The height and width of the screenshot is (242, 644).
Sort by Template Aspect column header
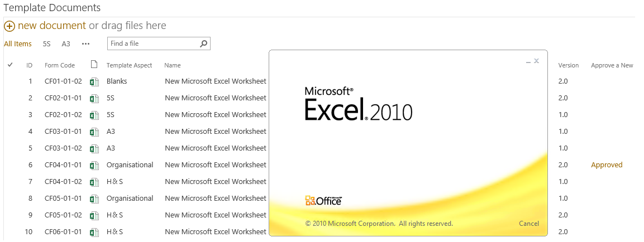[129, 65]
